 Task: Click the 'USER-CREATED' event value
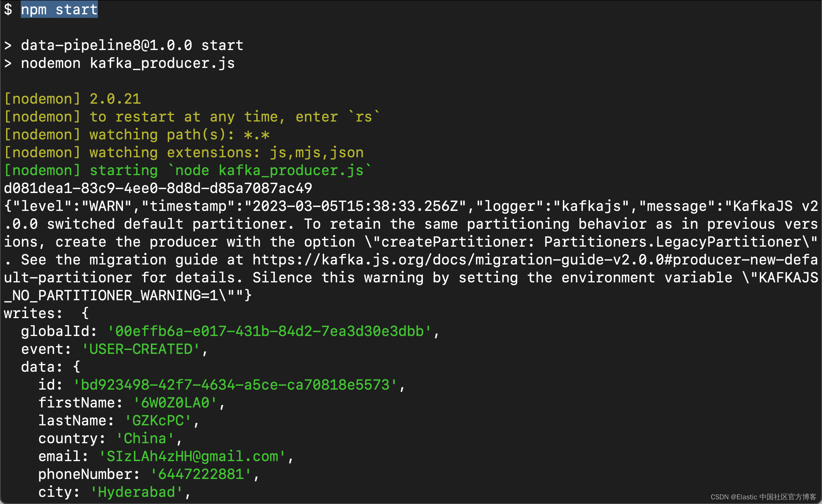point(141,349)
